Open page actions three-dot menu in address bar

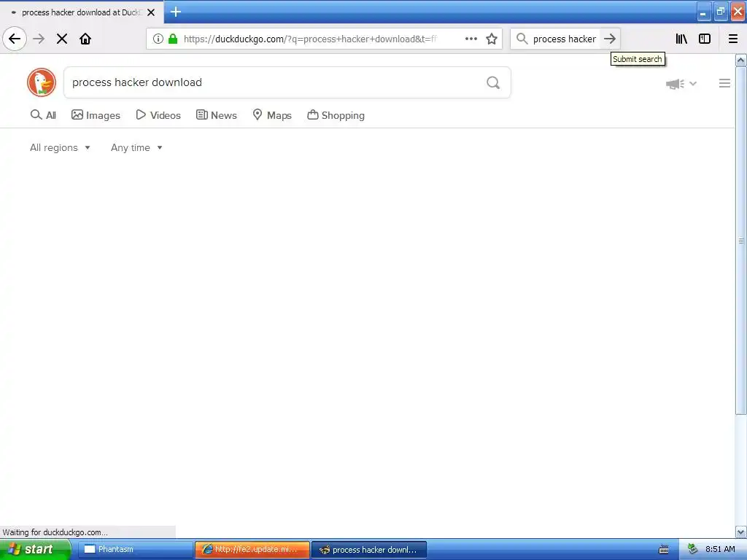[471, 39]
